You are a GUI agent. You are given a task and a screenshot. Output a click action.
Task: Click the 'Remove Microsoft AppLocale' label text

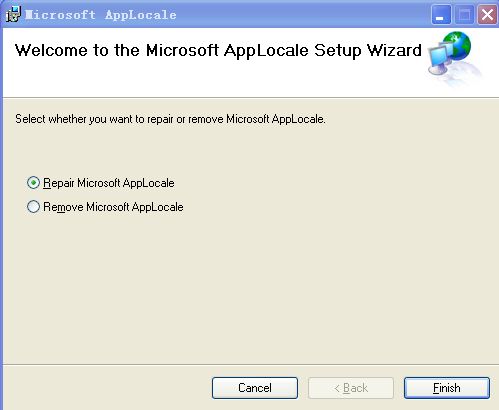click(x=113, y=207)
